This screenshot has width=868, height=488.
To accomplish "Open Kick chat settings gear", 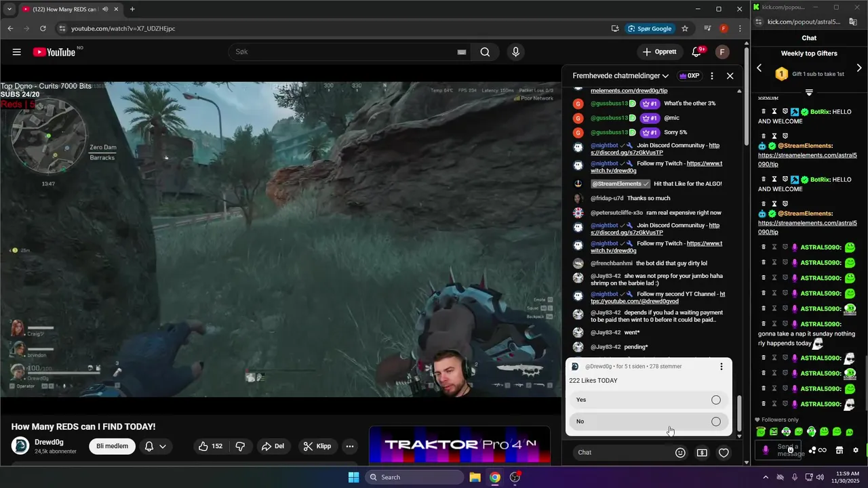I will [856, 450].
